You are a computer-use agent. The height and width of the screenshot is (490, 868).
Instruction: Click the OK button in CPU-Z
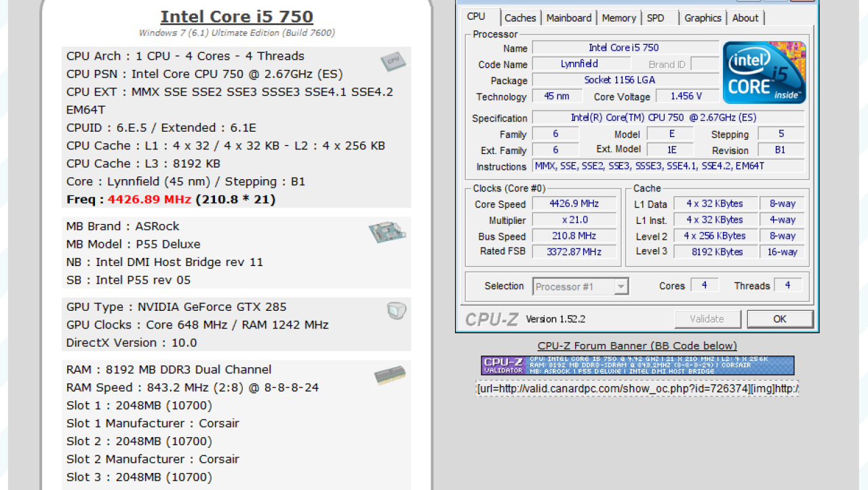coord(780,319)
